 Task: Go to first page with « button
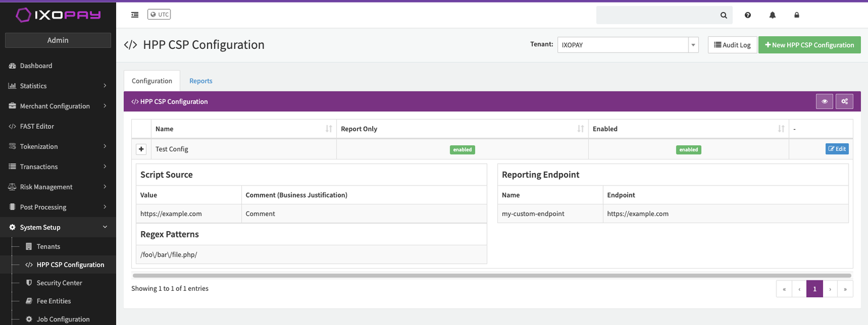[784, 289]
